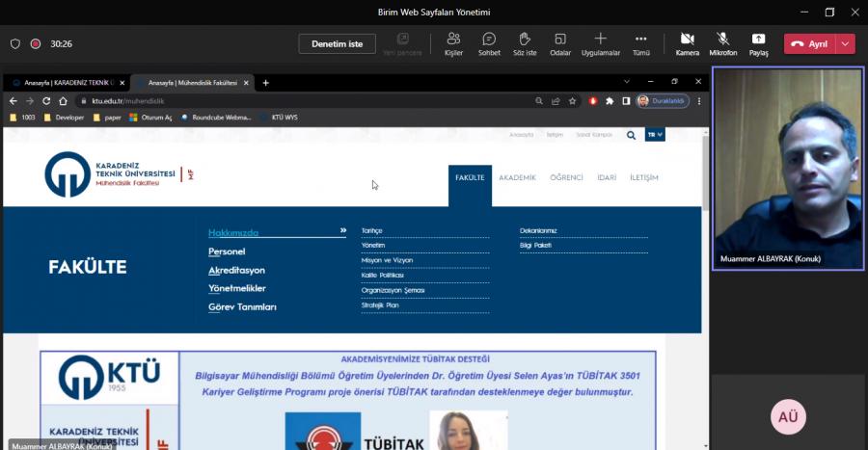Click the share page icon in address bar
Screen dimensions: 868x450
tap(556, 101)
